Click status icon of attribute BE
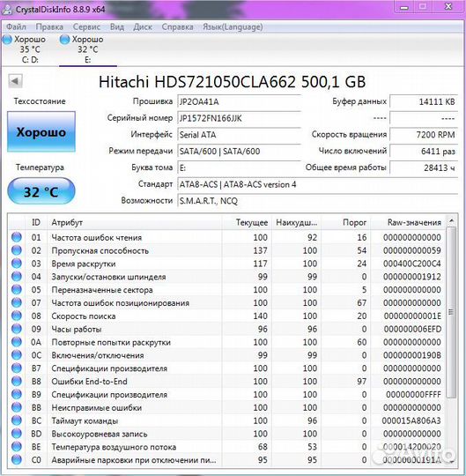The image size is (466, 476). 17,446
